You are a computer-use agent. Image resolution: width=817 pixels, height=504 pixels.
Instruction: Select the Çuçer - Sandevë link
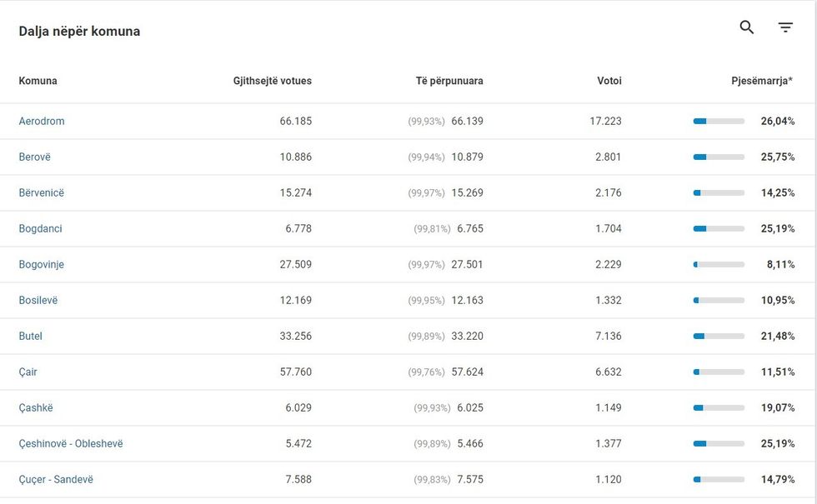[56, 479]
